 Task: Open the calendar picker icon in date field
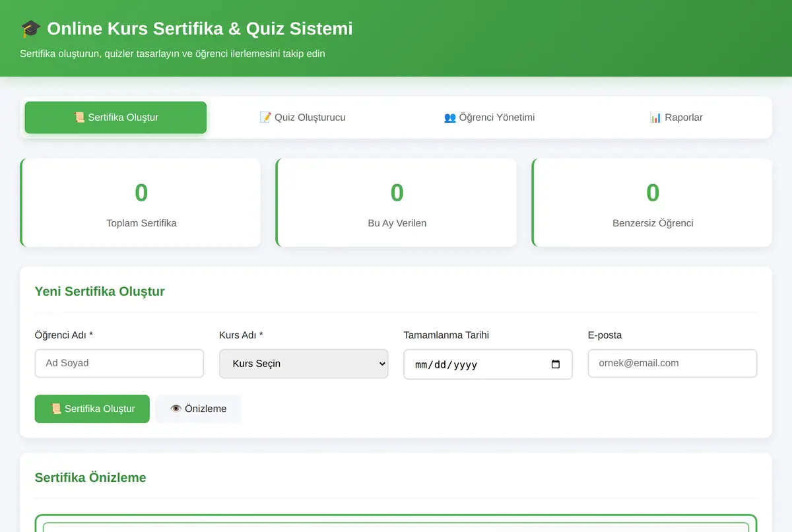tap(555, 364)
